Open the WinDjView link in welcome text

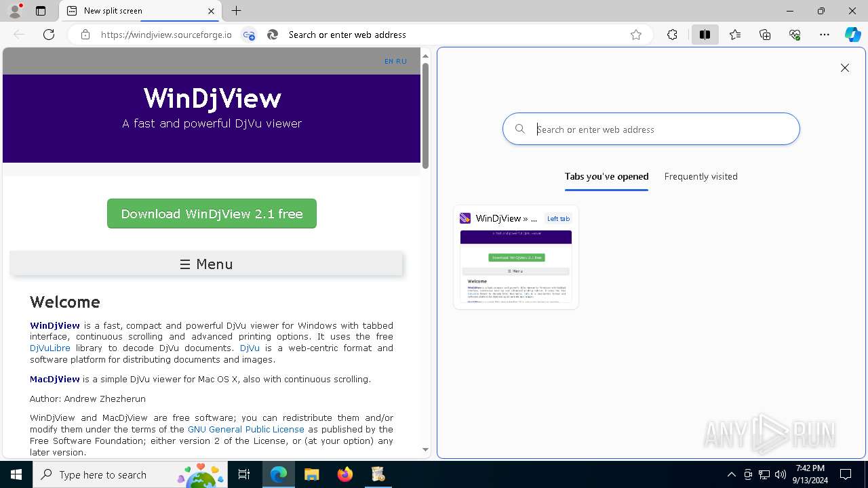coord(55,325)
